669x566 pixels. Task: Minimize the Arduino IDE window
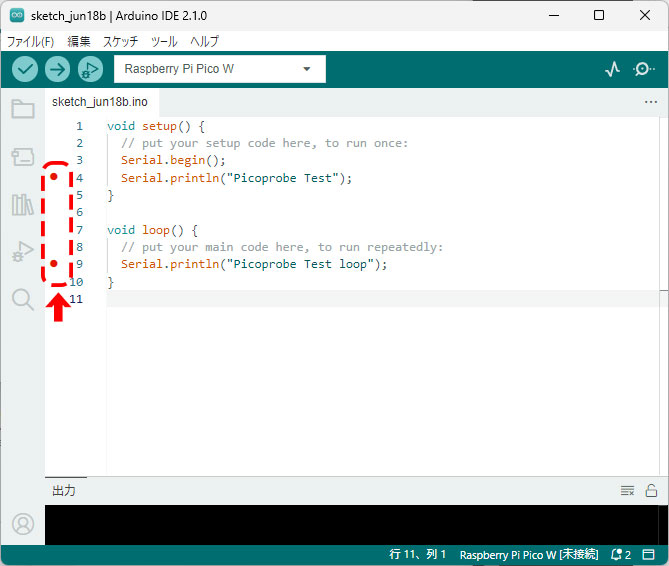click(554, 16)
